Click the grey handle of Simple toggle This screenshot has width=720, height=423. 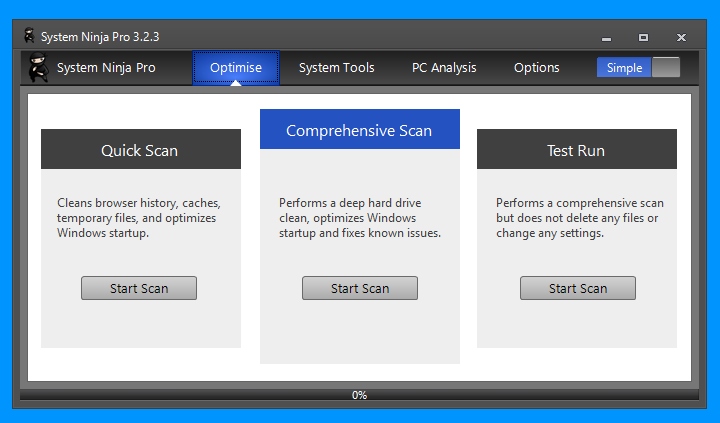tap(666, 68)
